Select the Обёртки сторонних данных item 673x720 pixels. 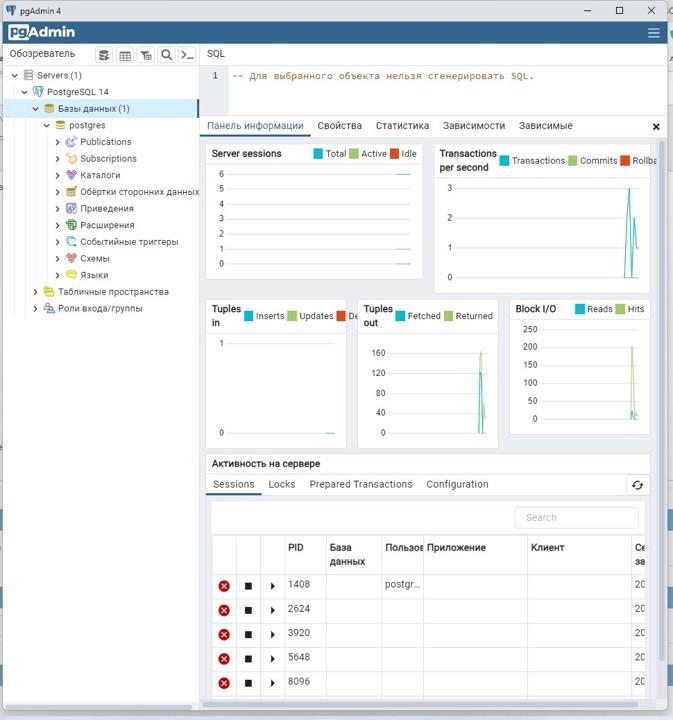coord(140,192)
